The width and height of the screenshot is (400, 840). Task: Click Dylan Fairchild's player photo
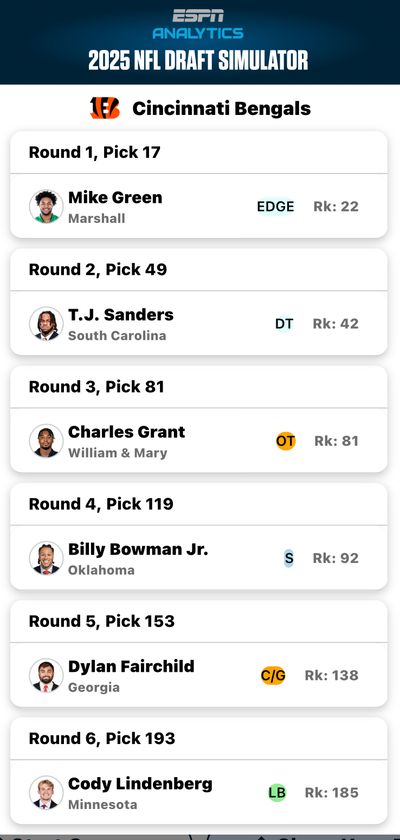tap(46, 676)
